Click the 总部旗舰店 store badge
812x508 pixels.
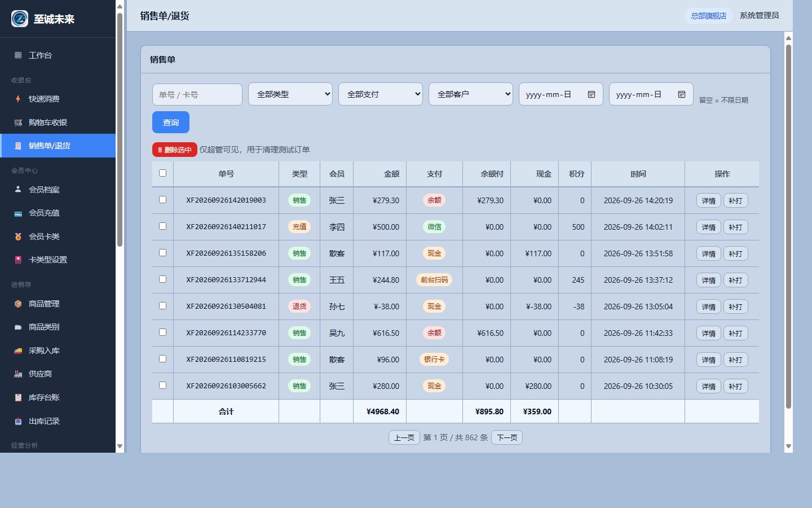click(x=709, y=16)
